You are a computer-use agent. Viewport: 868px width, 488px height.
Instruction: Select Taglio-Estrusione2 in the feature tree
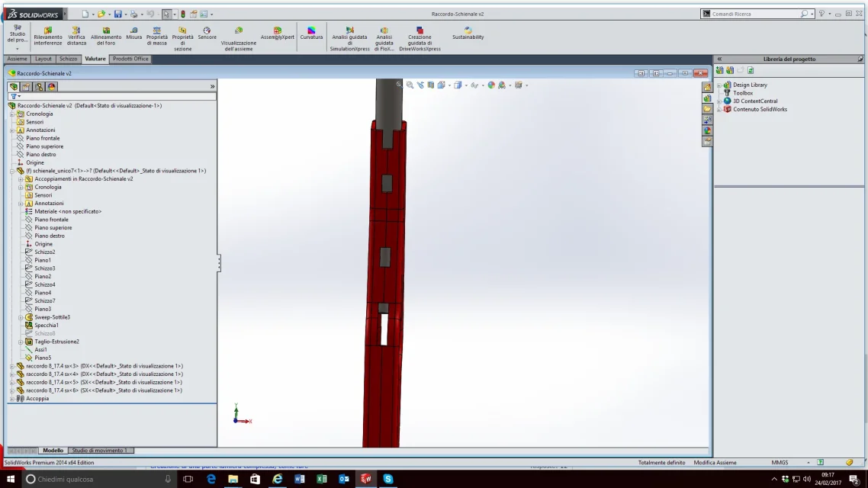[56, 342]
